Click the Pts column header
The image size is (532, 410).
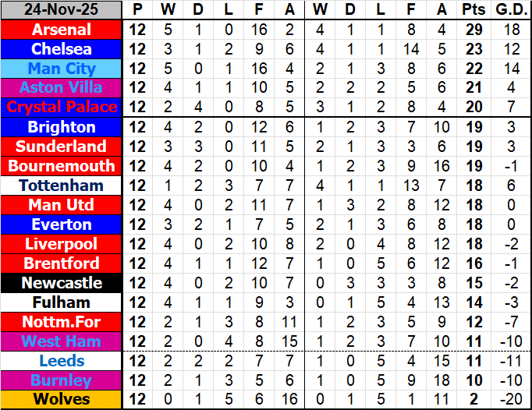pos(473,10)
